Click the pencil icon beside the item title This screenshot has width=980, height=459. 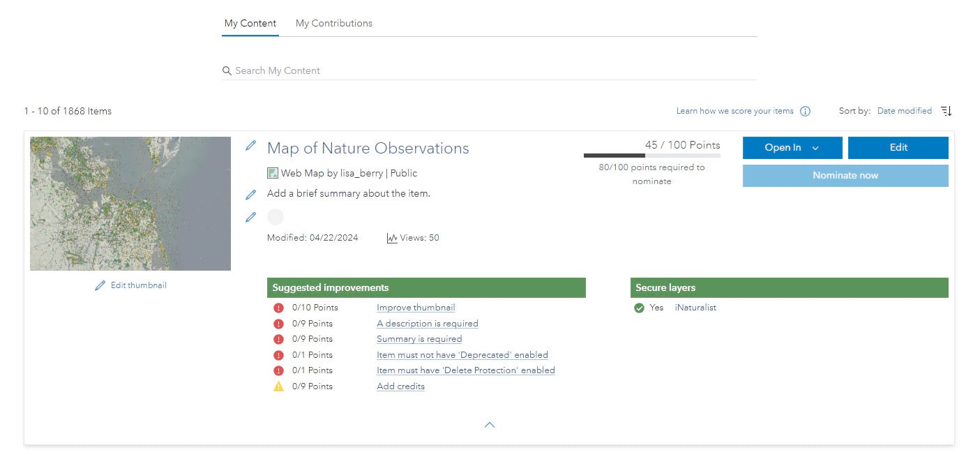pos(251,146)
